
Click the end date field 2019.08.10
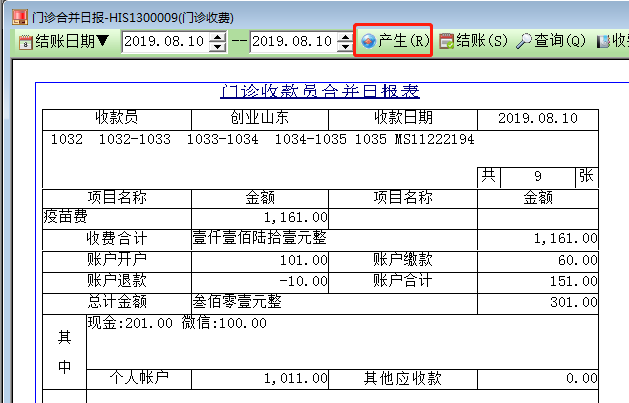292,41
